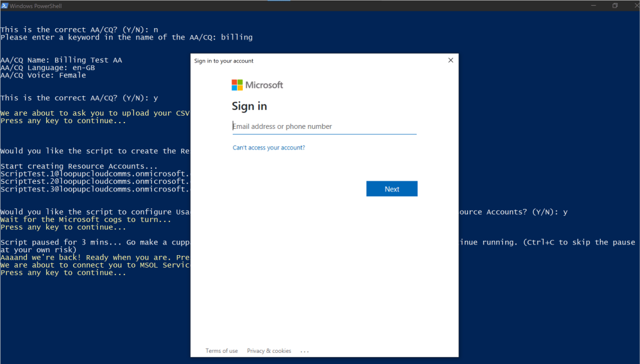Image resolution: width=640 pixels, height=364 pixels.
Task: Click the PowerShell icon in the title bar
Action: (x=5, y=6)
